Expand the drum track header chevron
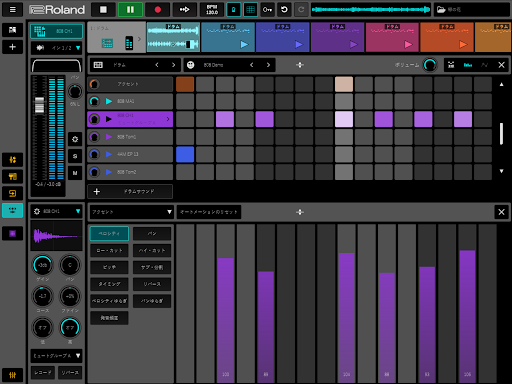 (139, 39)
